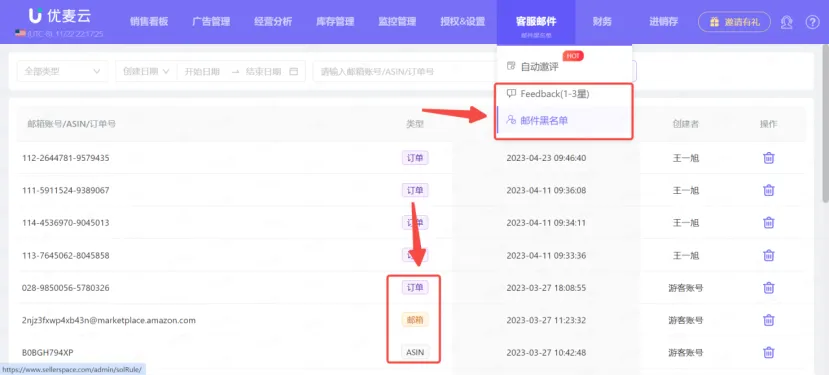830x376 pixels.
Task: Open the 全部类型 type dropdown
Action: coord(62,71)
